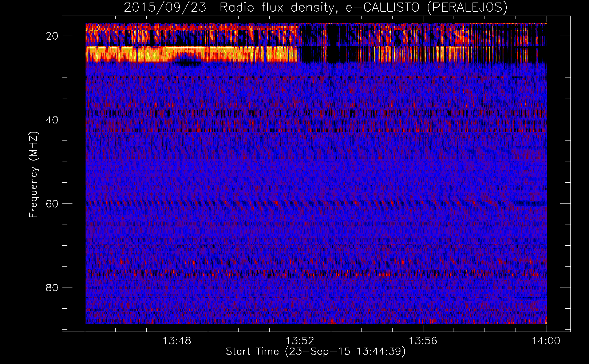Image resolution: width=589 pixels, height=364 pixels.
Task: Click the 40 MHz frequency tick label
Action: click(52, 120)
